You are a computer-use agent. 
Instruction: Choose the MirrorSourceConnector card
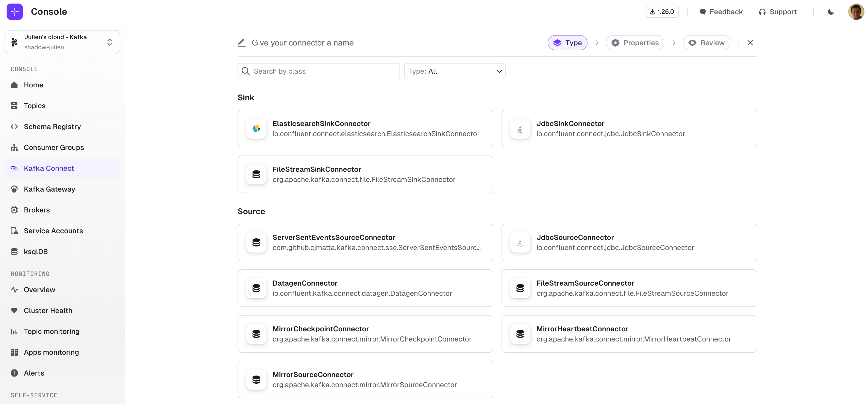pos(365,380)
